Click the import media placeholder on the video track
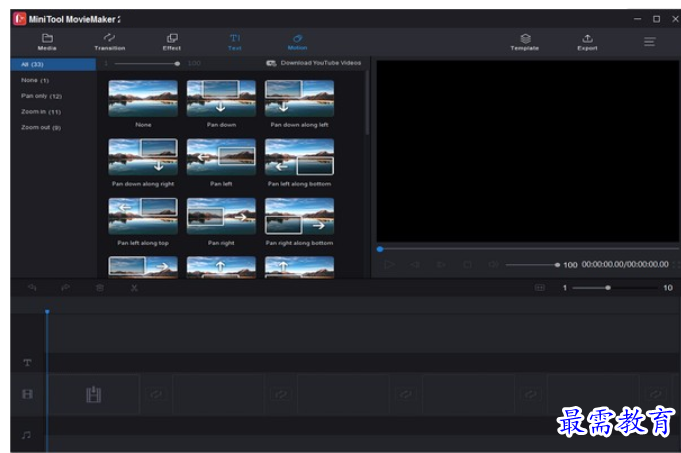 coord(93,394)
